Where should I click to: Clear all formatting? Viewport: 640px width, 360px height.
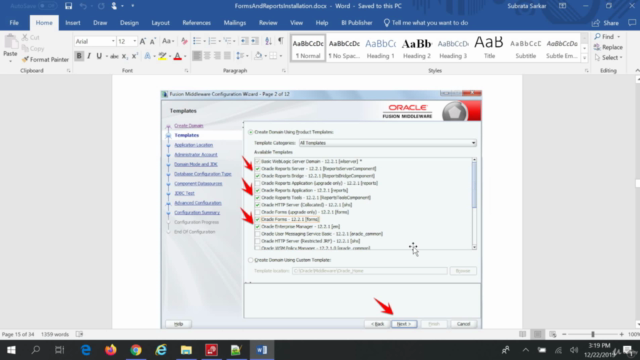tap(184, 41)
